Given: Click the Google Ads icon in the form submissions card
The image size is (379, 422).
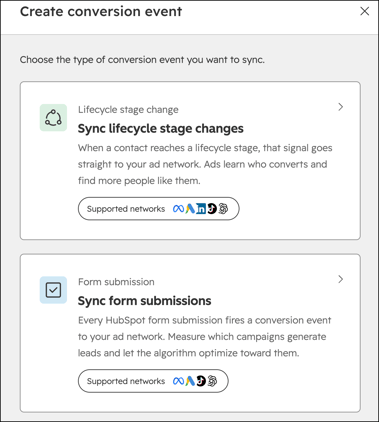Looking at the screenshot, I should pyautogui.click(x=190, y=381).
